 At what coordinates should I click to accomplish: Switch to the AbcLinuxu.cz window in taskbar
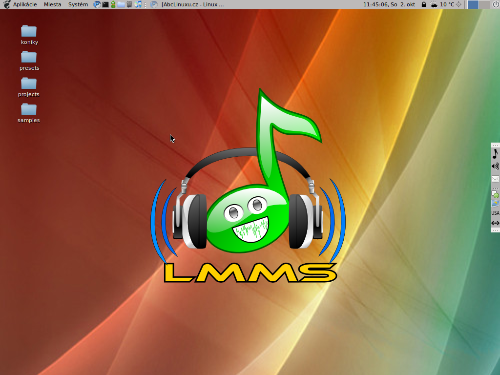[x=188, y=4]
